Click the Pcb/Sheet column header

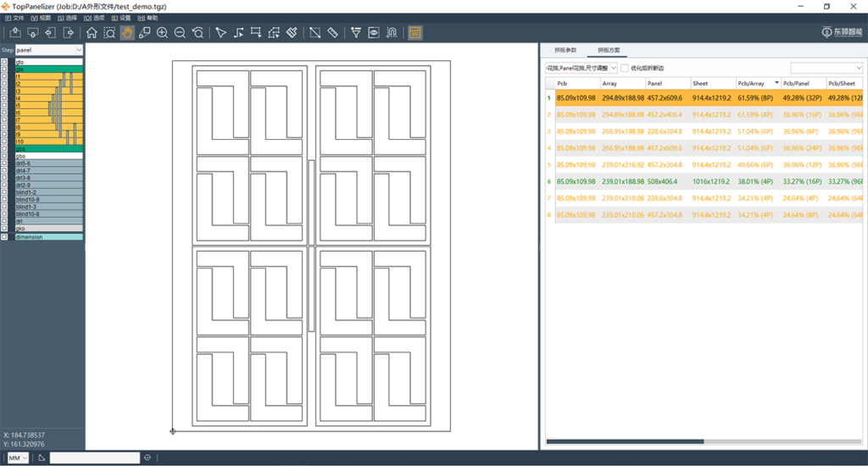coord(845,84)
